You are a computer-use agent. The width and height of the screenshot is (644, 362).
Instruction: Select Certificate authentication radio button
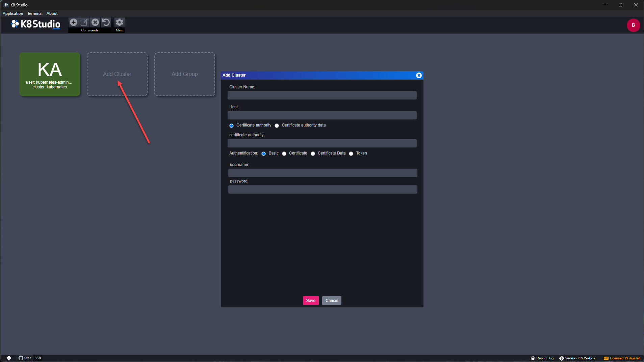click(x=284, y=154)
